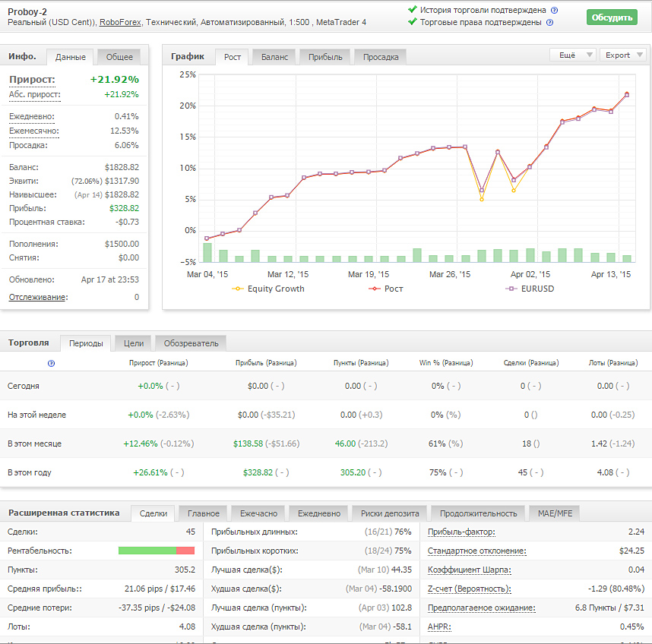Select the Прибыль chart tab
The width and height of the screenshot is (652, 644).
pyautogui.click(x=325, y=57)
